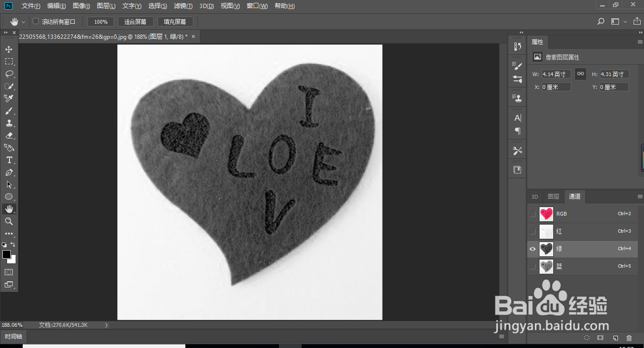Create a new channel
The width and height of the screenshot is (644, 348).
click(x=615, y=338)
